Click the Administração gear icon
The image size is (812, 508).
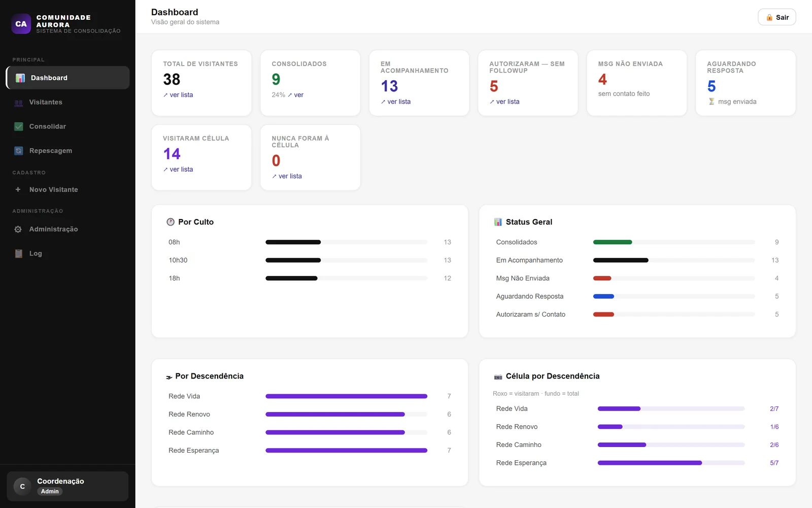pos(18,229)
